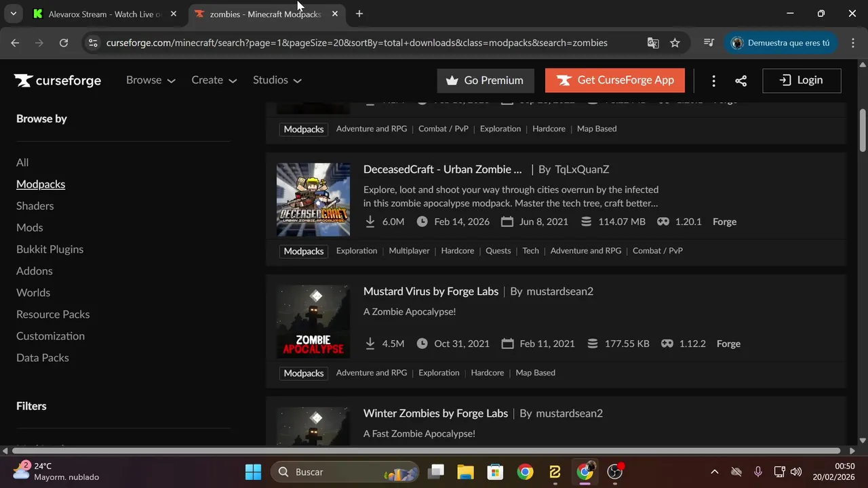Image resolution: width=868 pixels, height=488 pixels.
Task: Expand the Studios dropdown menu
Action: [277, 80]
